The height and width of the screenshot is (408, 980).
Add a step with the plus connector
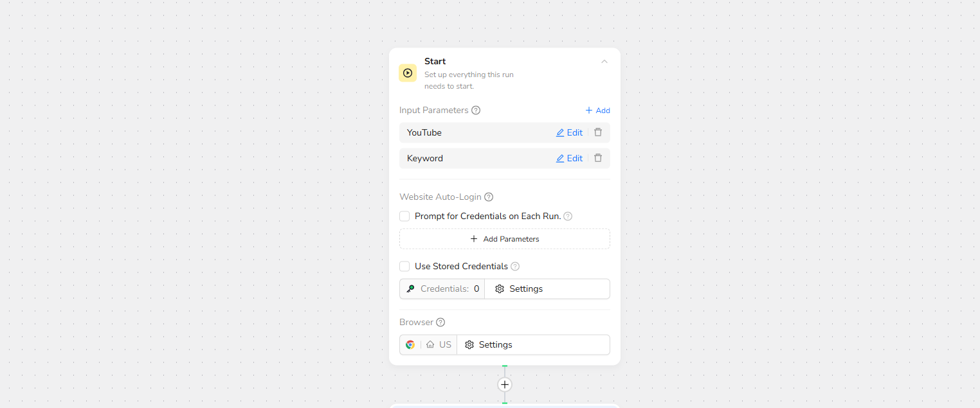tap(505, 385)
